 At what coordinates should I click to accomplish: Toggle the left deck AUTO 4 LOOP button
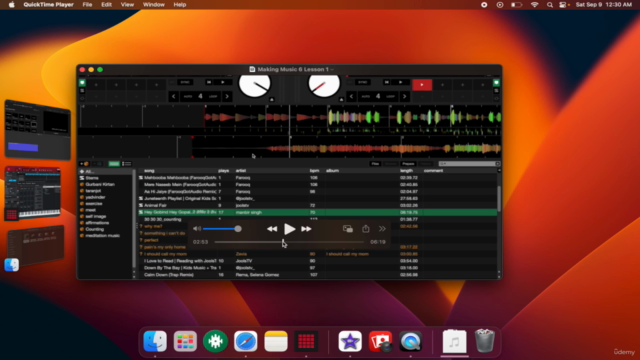click(x=200, y=97)
